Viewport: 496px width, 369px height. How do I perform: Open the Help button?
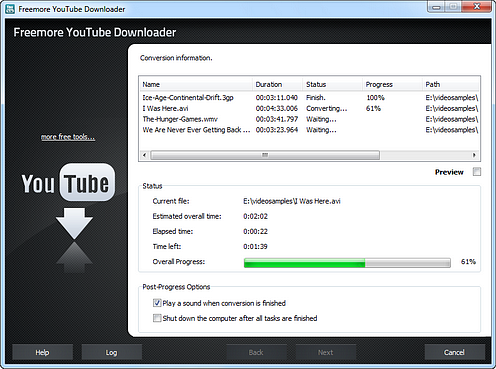click(x=42, y=352)
